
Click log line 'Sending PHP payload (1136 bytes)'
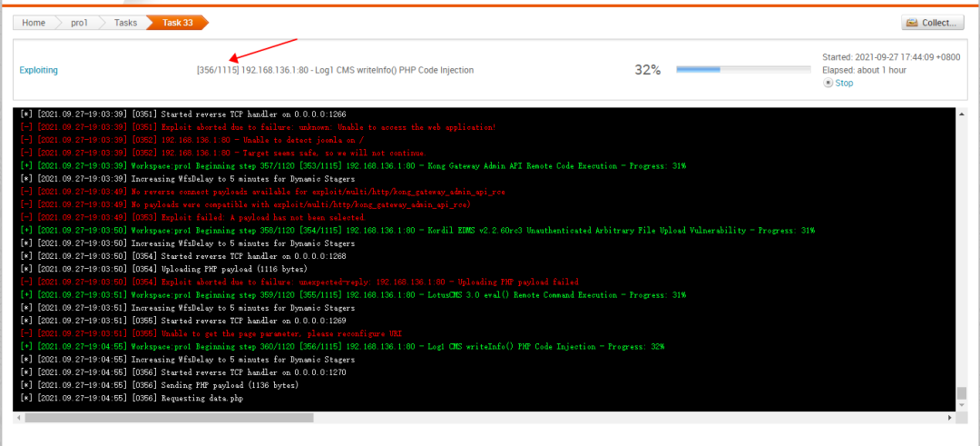pos(159,385)
